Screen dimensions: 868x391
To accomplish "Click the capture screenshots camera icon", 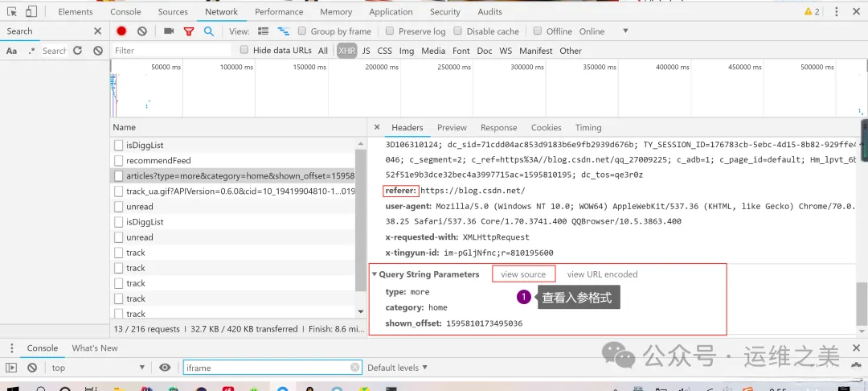I will click(x=169, y=31).
